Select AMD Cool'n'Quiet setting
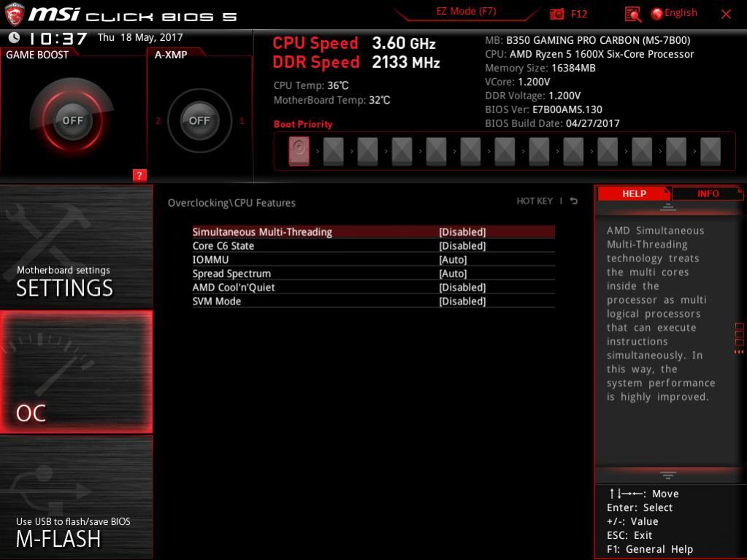 pos(374,287)
